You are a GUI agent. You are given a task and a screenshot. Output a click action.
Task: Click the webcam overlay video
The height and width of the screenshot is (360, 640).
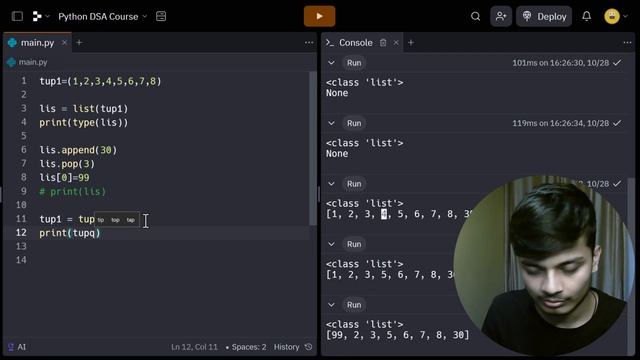544,265
